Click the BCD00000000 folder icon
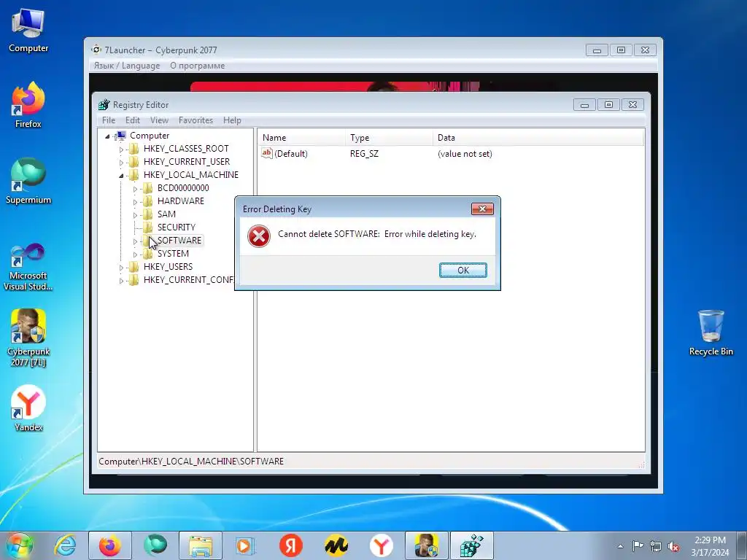The image size is (747, 560). click(147, 187)
